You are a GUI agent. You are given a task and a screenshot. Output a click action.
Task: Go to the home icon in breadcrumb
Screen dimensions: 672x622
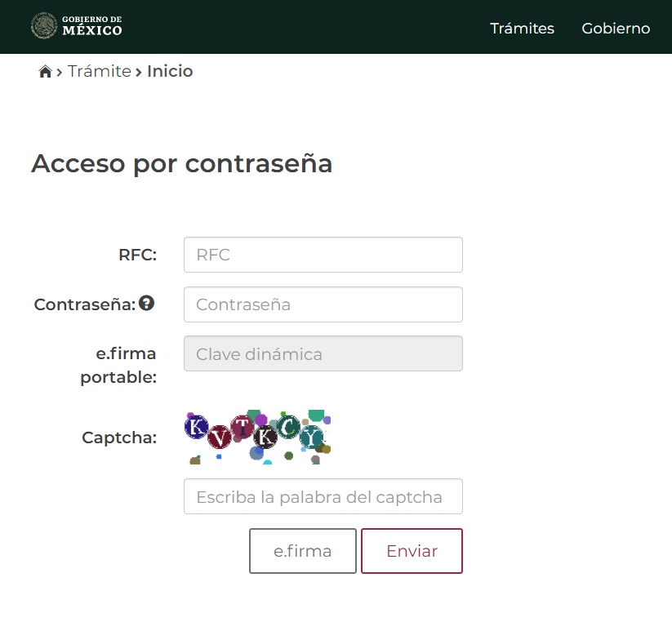pyautogui.click(x=45, y=72)
